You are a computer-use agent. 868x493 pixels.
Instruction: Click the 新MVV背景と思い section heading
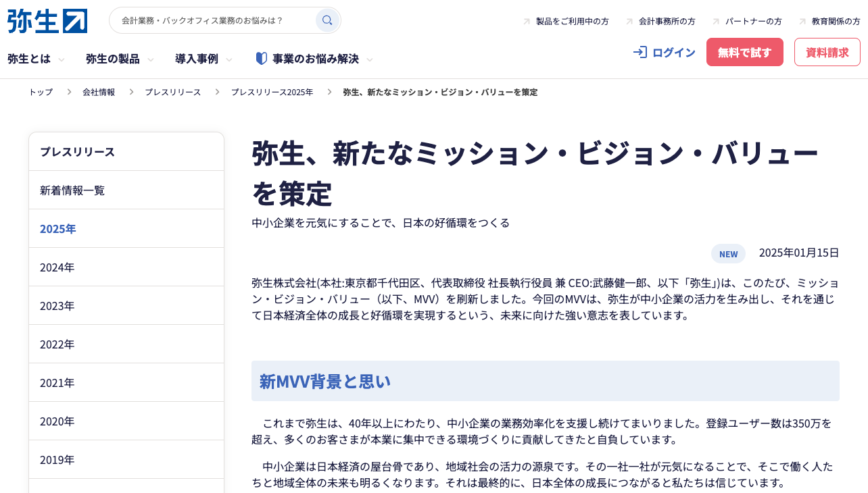(546, 381)
